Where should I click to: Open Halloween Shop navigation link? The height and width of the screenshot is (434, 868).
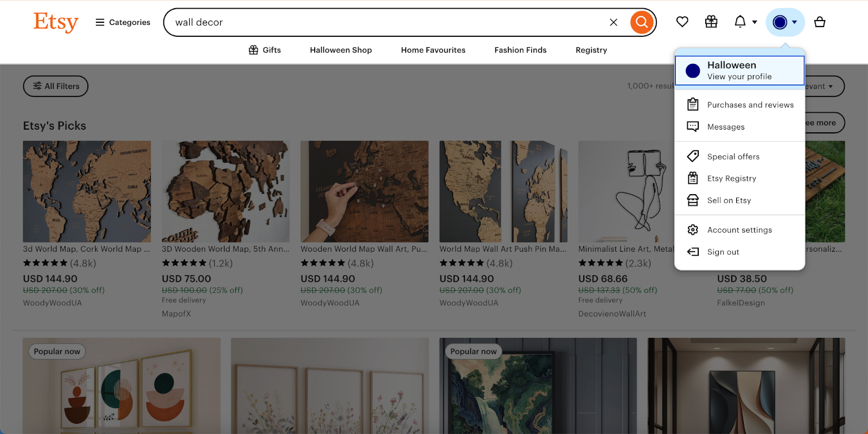(x=341, y=50)
